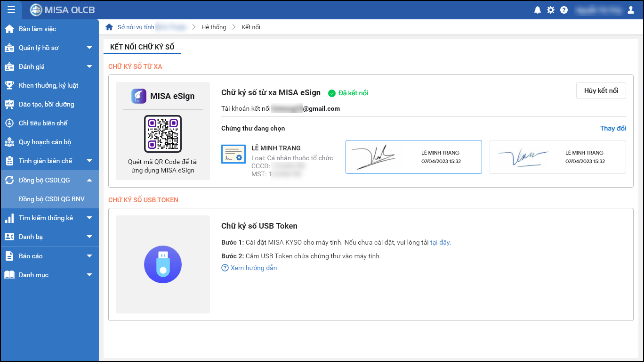Expand Tìm kiếm thống kê arrow
Image resolution: width=644 pixels, height=362 pixels.
point(89,218)
